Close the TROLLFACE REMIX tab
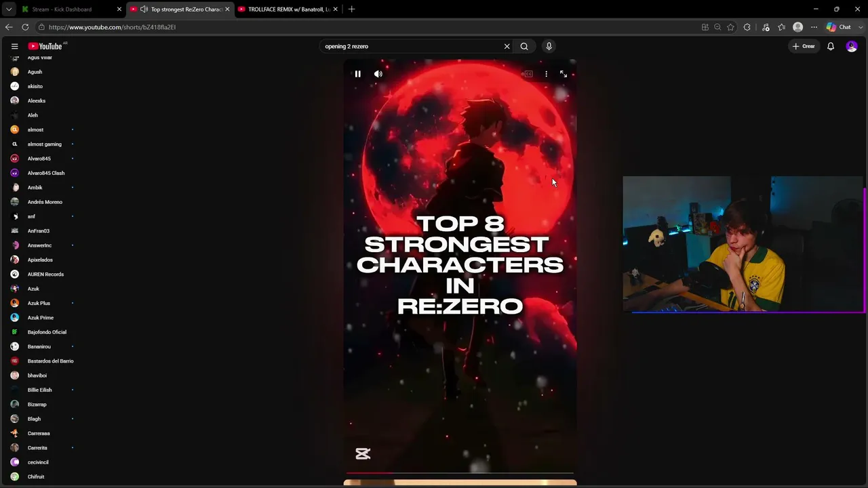Screen dimensions: 868x488 [335, 9]
